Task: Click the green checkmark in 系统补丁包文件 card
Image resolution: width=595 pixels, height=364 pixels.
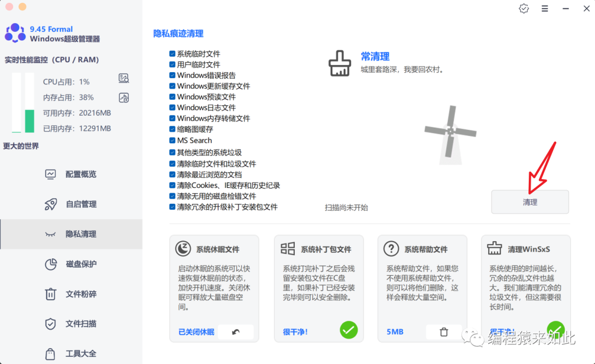Action: point(349,330)
